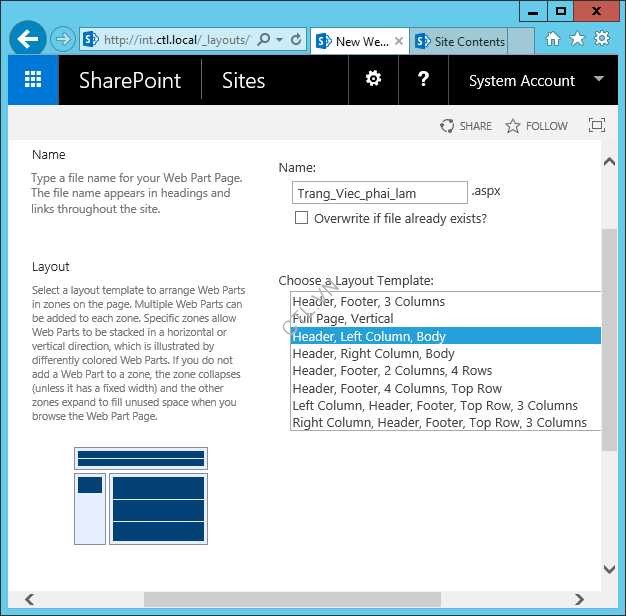Screen dimensions: 626x616
Task: Switch to the Site Contents tab
Action: pyautogui.click(x=460, y=41)
